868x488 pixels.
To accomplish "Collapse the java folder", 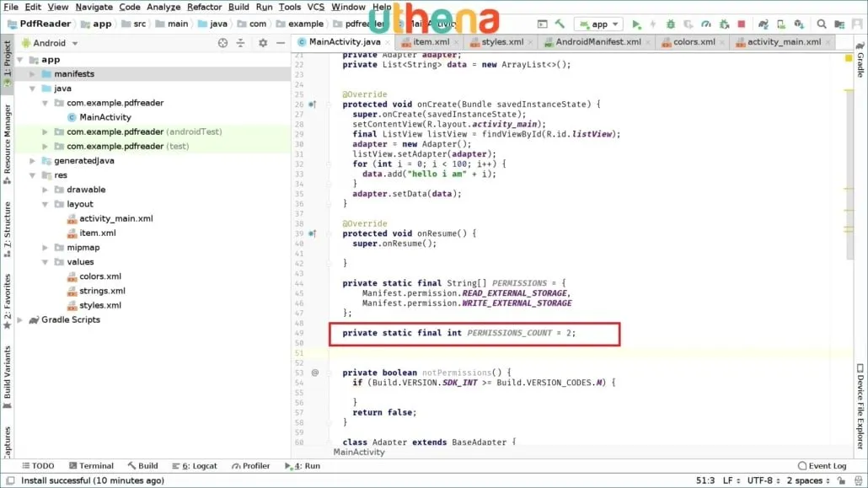I will [32, 88].
